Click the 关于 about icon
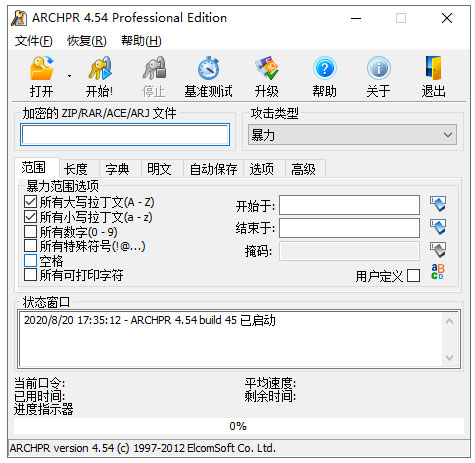This screenshot has height=463, width=475. coord(379,68)
